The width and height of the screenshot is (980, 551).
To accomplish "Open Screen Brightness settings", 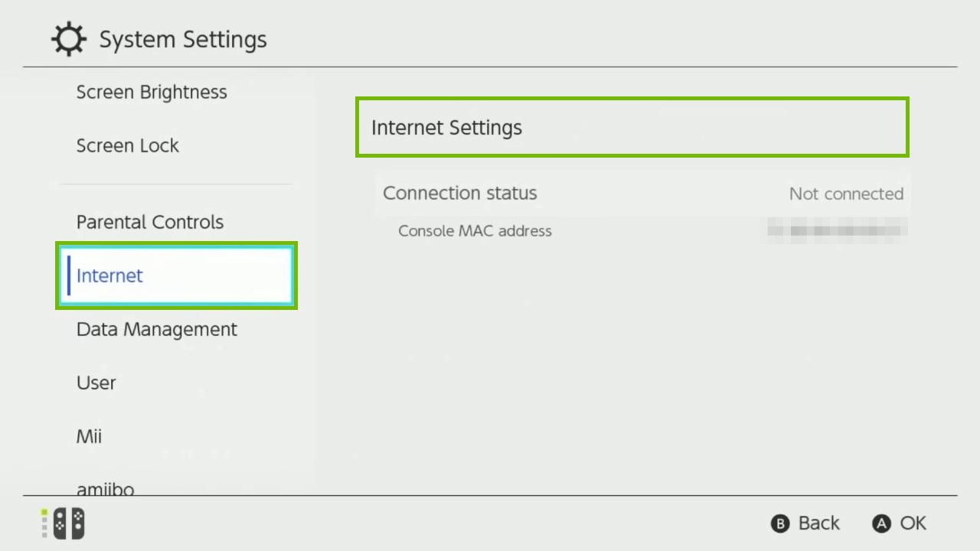I will click(151, 92).
